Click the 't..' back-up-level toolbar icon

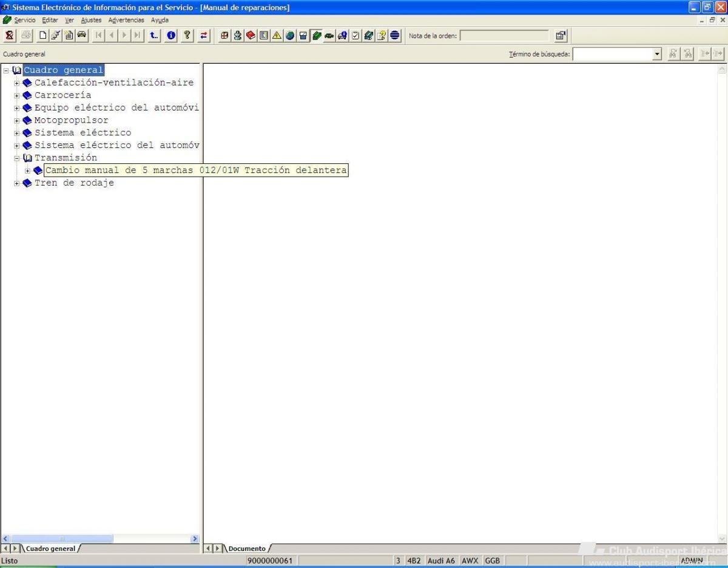click(154, 35)
